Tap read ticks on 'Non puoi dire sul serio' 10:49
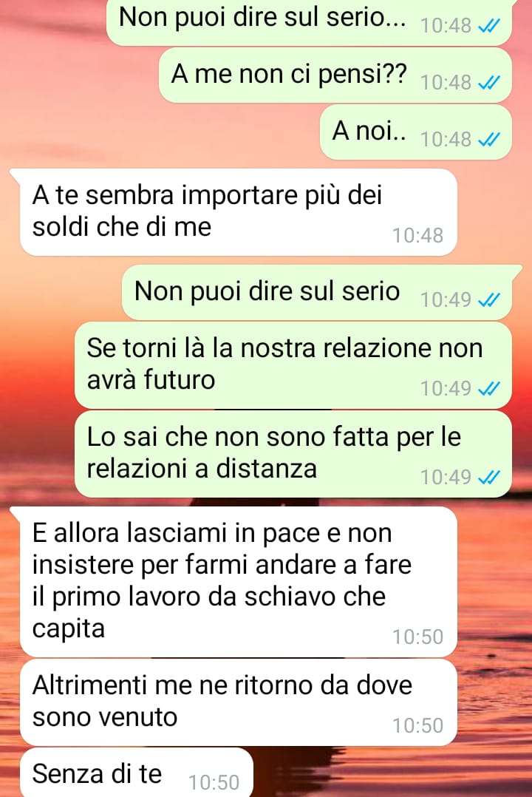 [x=490, y=300]
